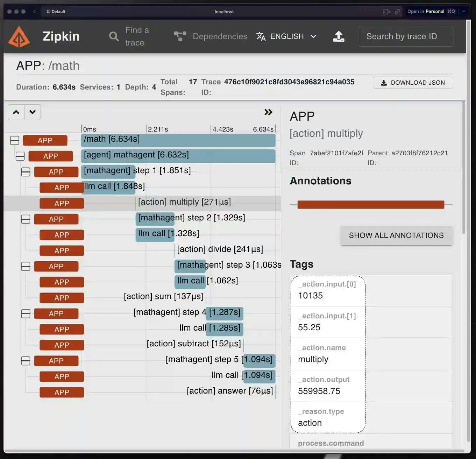The image size is (476, 459).
Task: Collapse the mathagent step 5 span
Action: pos(26,361)
